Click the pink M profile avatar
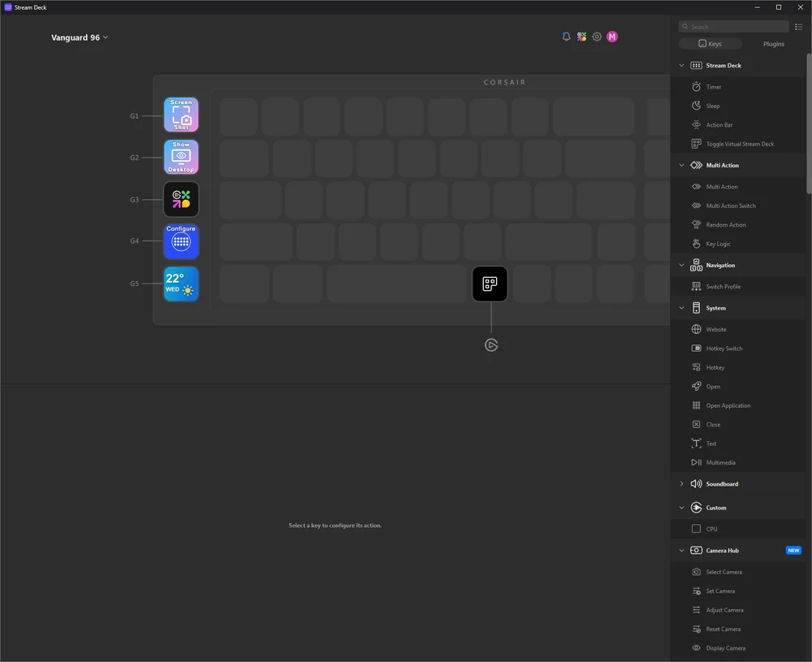This screenshot has width=812, height=662. (612, 37)
